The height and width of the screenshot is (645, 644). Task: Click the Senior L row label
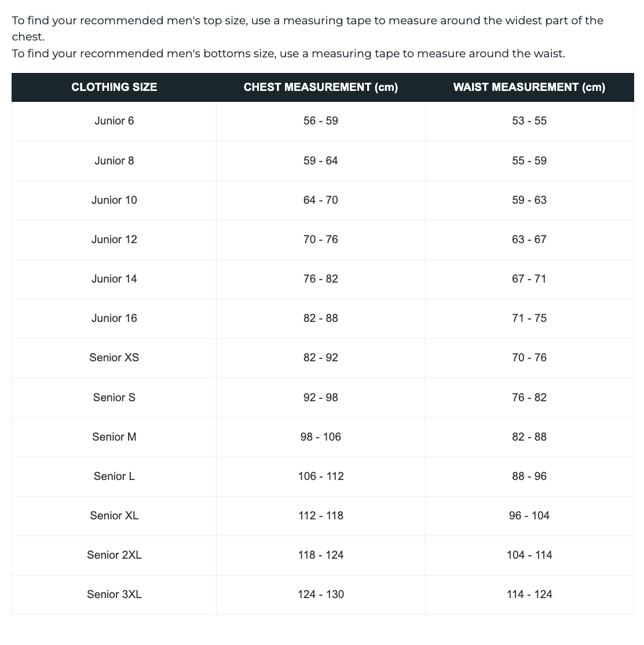coord(114,476)
